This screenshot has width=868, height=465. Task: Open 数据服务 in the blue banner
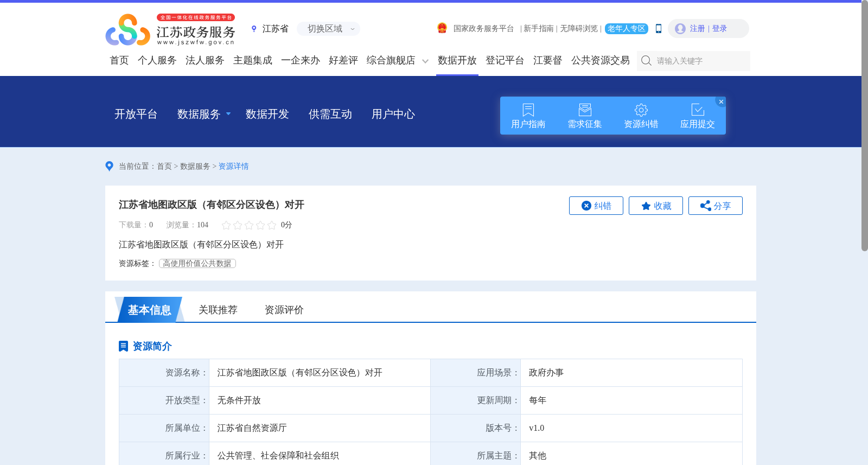click(199, 114)
